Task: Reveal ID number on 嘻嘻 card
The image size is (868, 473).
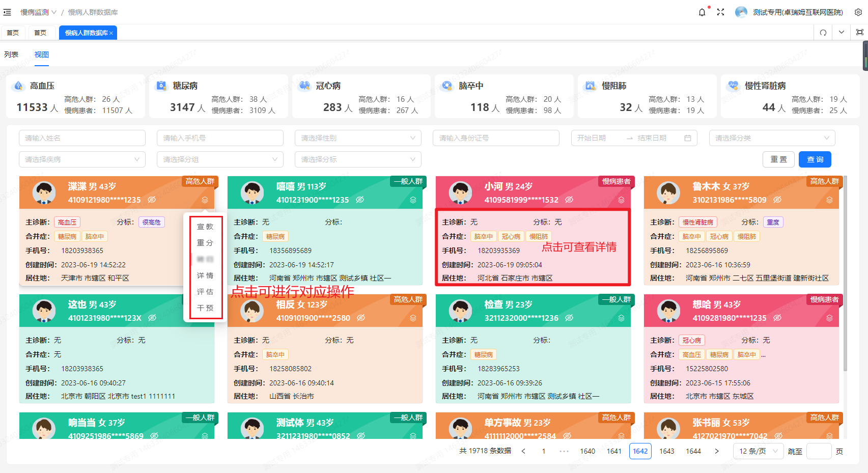Action: point(360,200)
